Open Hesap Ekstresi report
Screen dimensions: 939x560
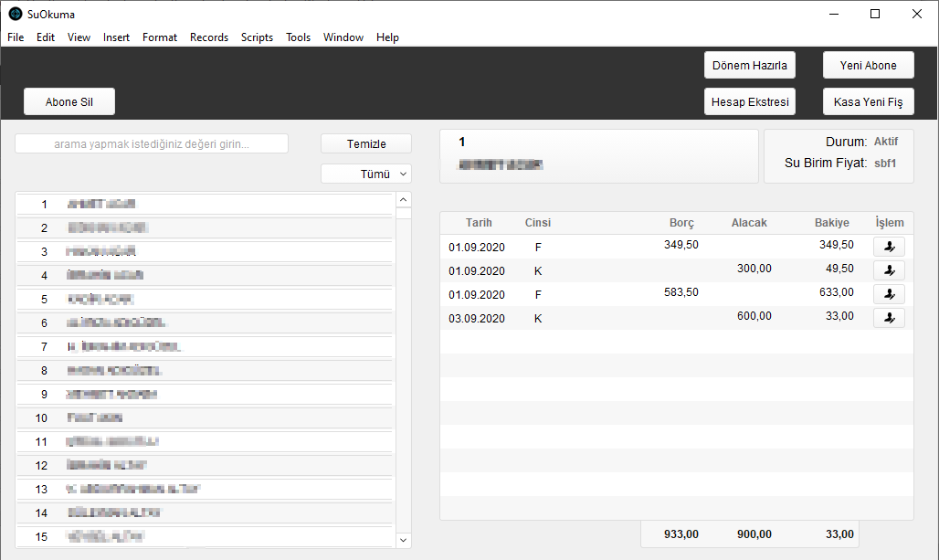[x=750, y=101]
